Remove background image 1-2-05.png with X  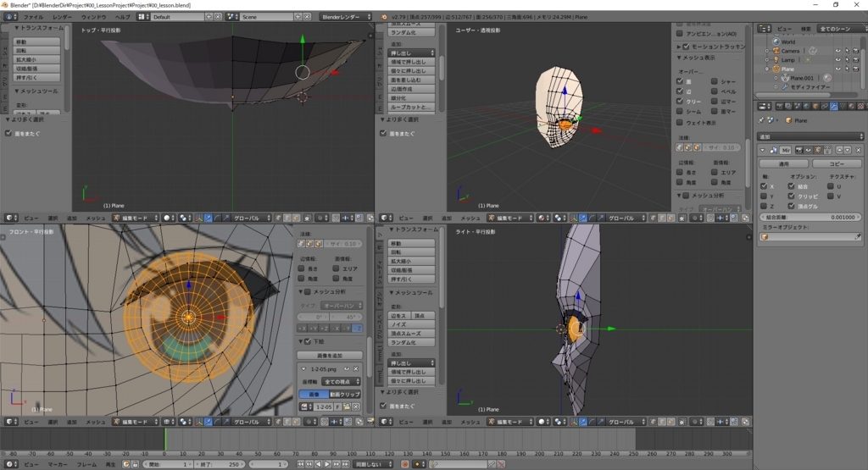tap(356, 369)
